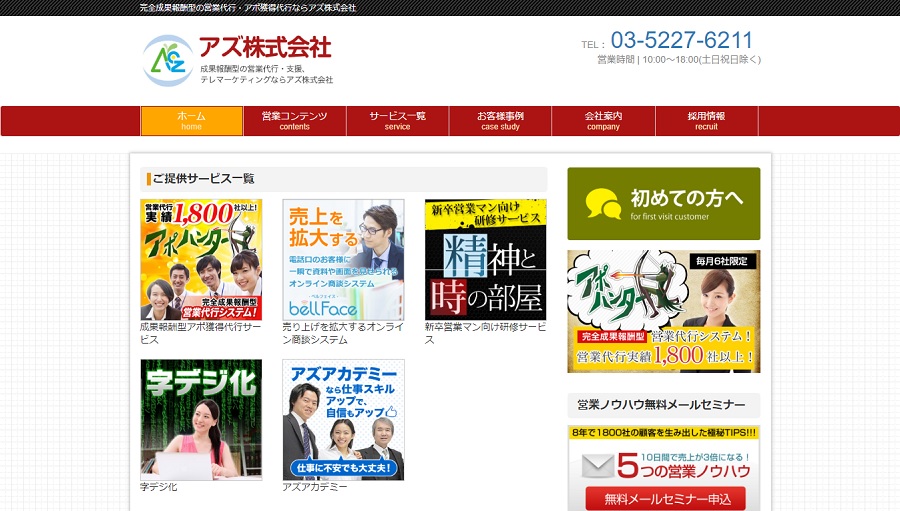The height and width of the screenshot is (511, 900).
Task: Open the sidebar アポハンター 毎月6社限定 banner
Action: coord(663,311)
